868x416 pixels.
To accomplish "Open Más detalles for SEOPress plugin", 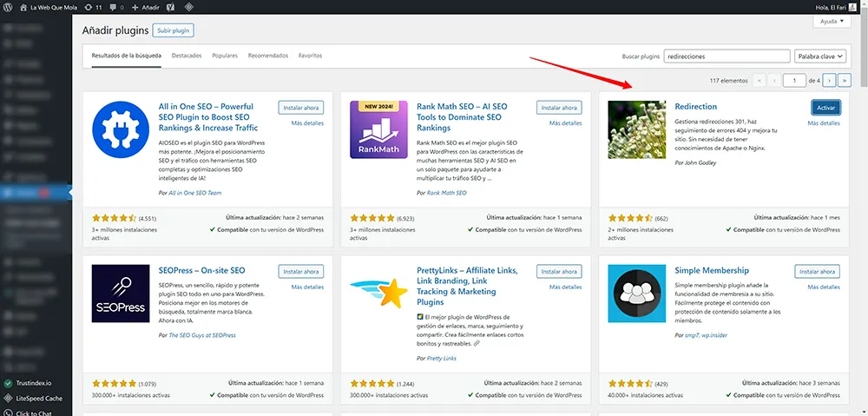I will pos(307,287).
